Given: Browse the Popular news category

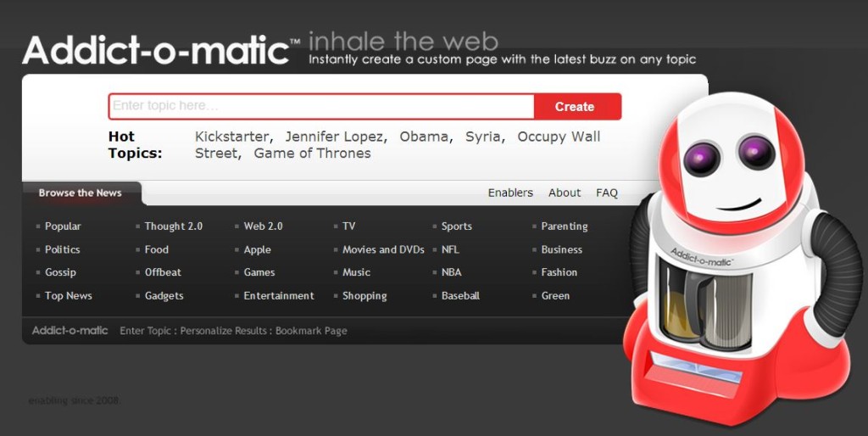Looking at the screenshot, I should (63, 226).
